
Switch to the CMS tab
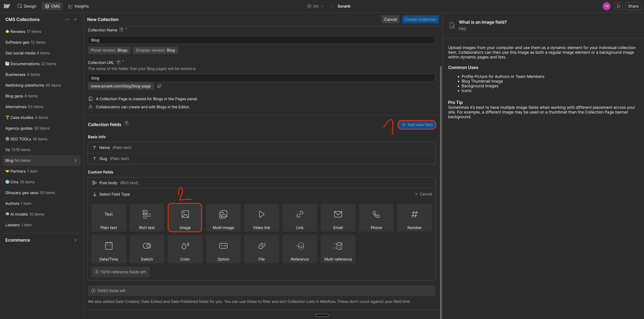[52, 6]
